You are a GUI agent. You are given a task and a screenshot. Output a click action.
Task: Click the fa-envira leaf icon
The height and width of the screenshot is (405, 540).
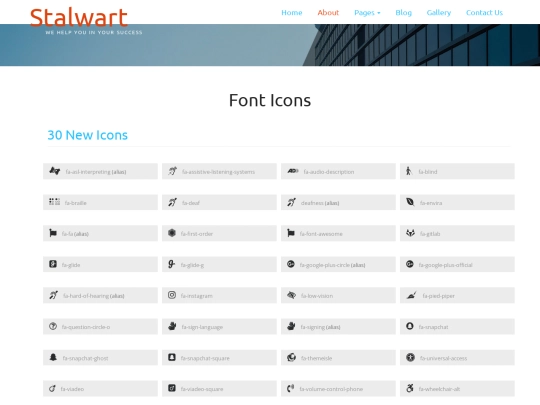410,202
